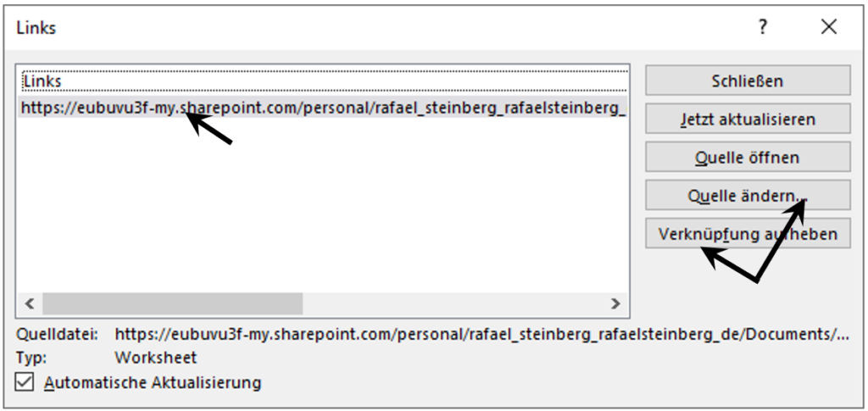Click the Quelldatei source path text
The height and width of the screenshot is (411, 868).
[x=481, y=334]
